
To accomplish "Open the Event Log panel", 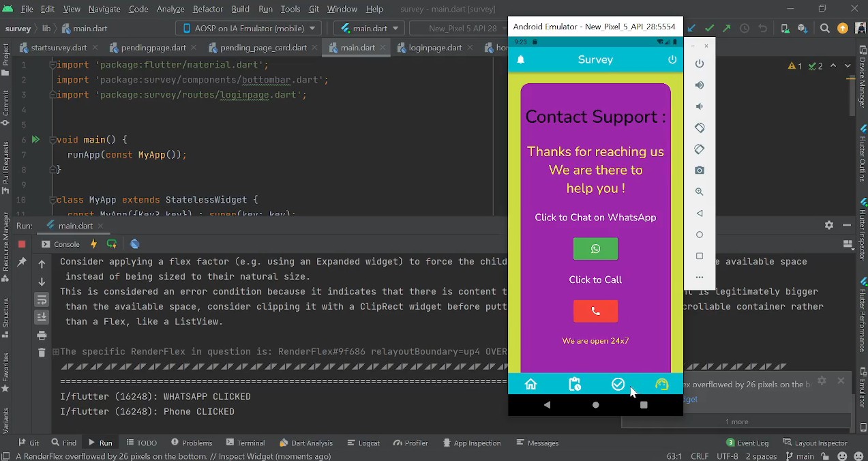I will (747, 443).
